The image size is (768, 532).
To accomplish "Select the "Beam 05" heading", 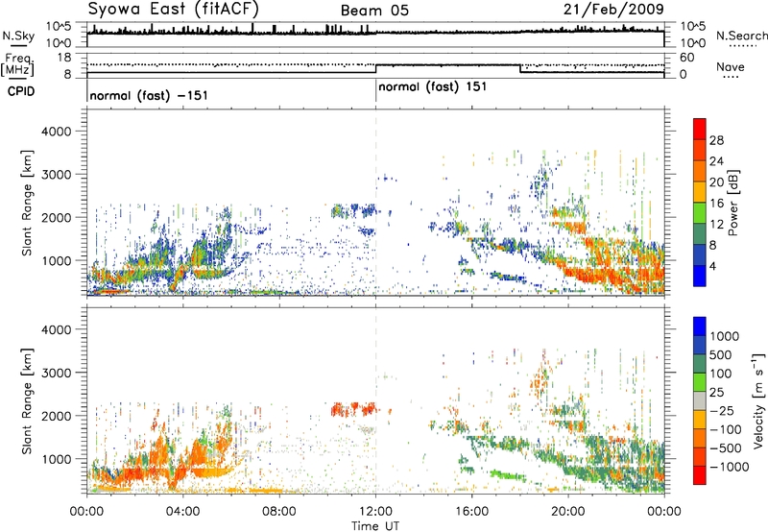I will [374, 11].
